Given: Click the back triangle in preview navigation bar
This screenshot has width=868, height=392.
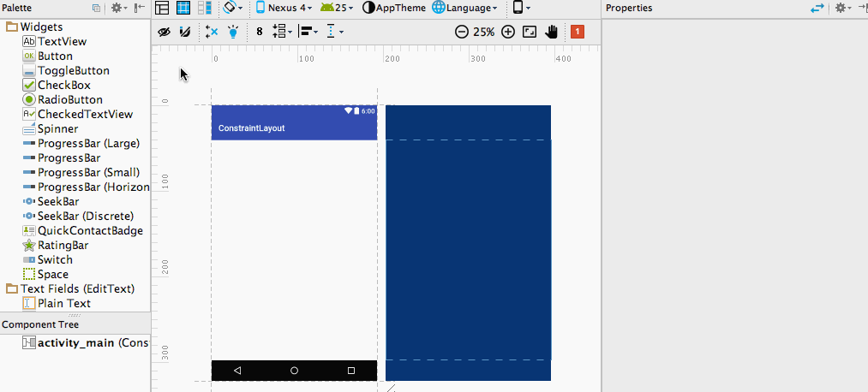Looking at the screenshot, I should click(237, 371).
